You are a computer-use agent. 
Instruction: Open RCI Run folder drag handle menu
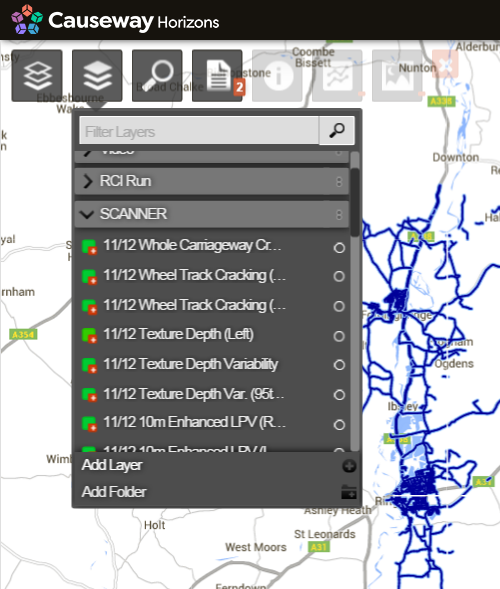click(339, 182)
